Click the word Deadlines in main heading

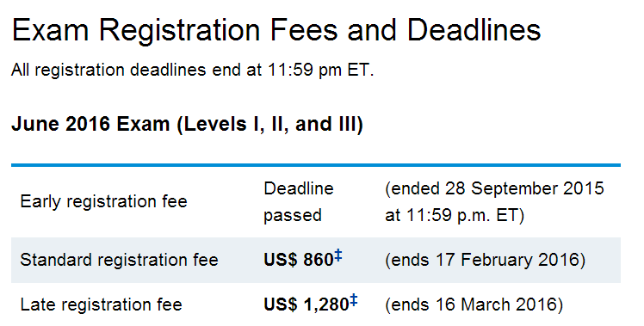point(474,30)
